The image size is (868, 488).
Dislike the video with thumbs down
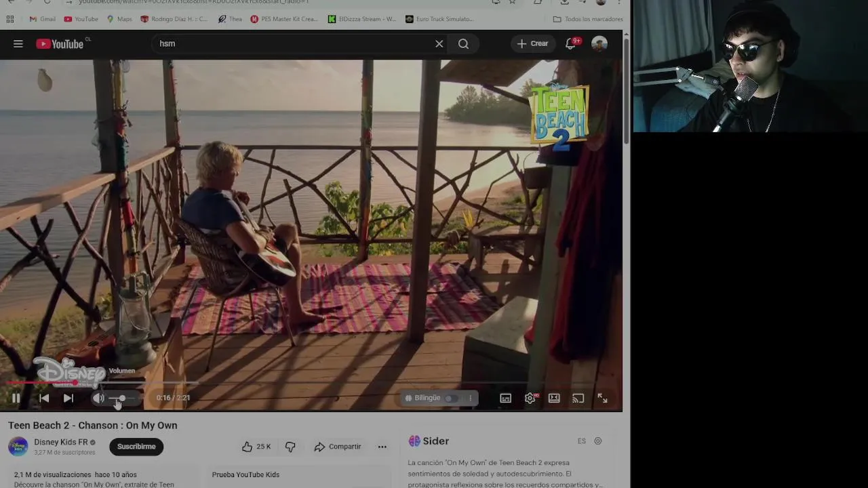[290, 447]
